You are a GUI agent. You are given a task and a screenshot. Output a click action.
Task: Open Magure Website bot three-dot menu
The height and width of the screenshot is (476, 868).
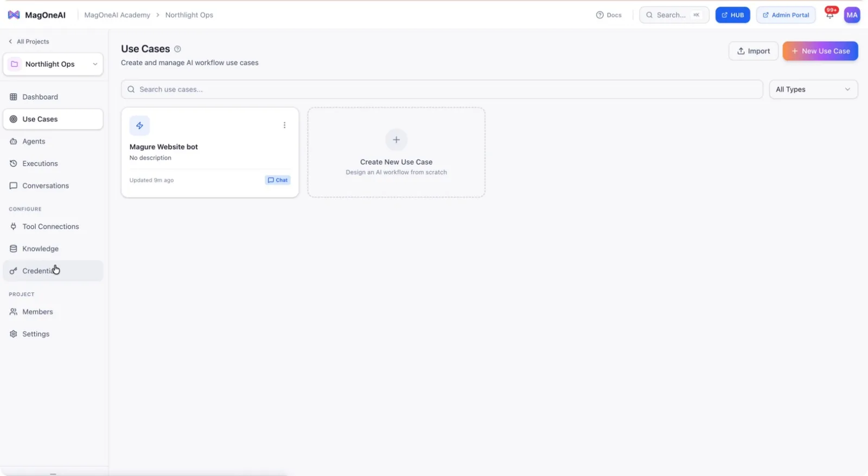[x=284, y=125]
